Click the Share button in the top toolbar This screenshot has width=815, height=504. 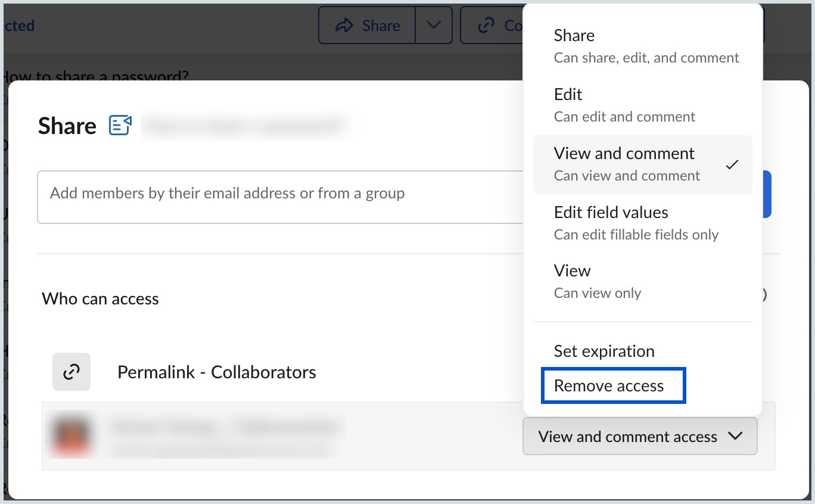[x=366, y=25]
